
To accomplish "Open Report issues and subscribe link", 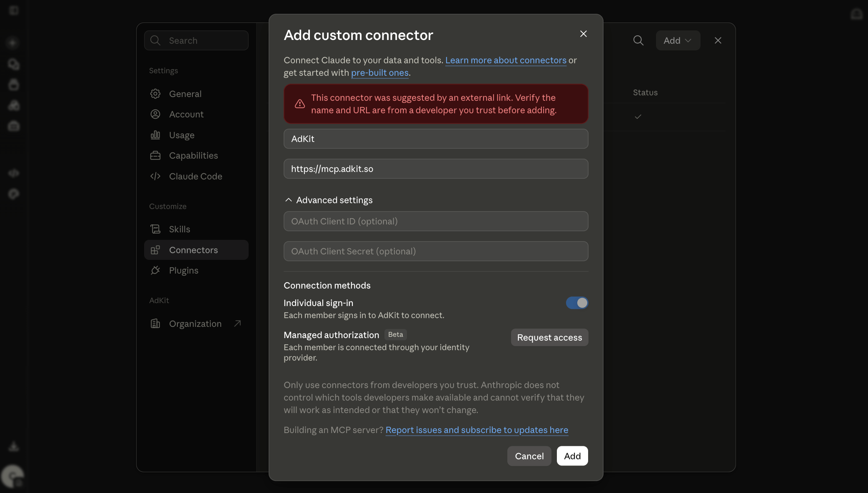I will [x=477, y=430].
